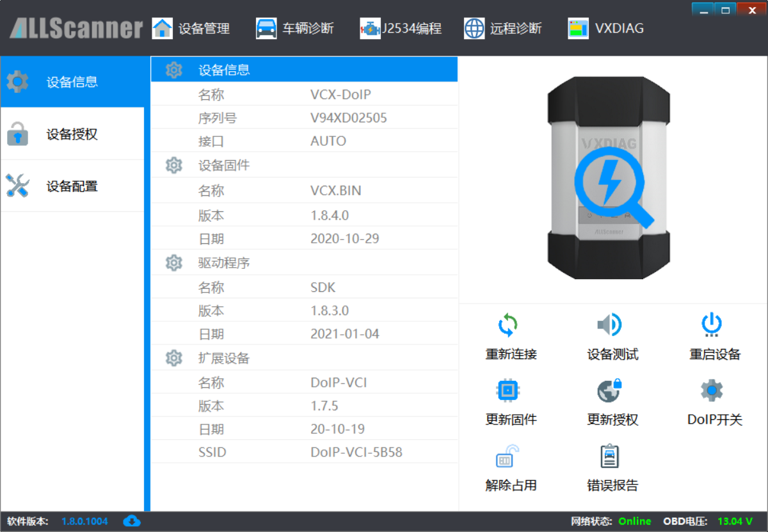
Task: Click the 设备信息 sidebar gear icon
Action: 18,81
